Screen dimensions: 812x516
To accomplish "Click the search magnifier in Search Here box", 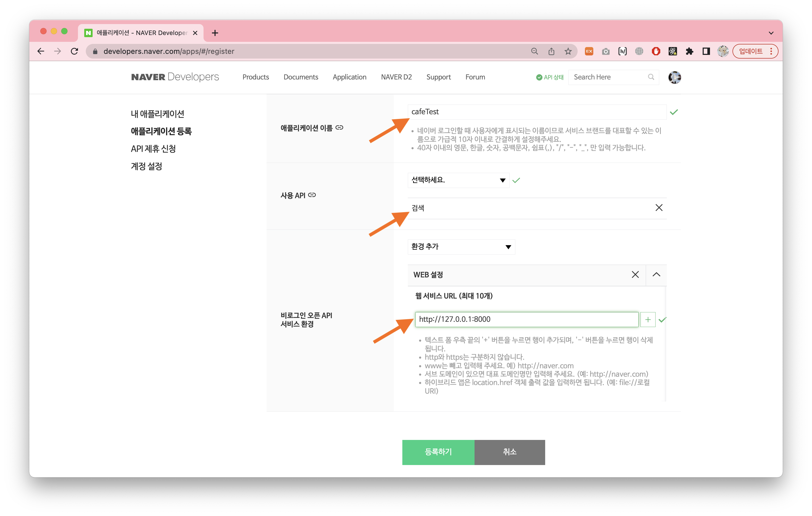I will click(x=651, y=77).
